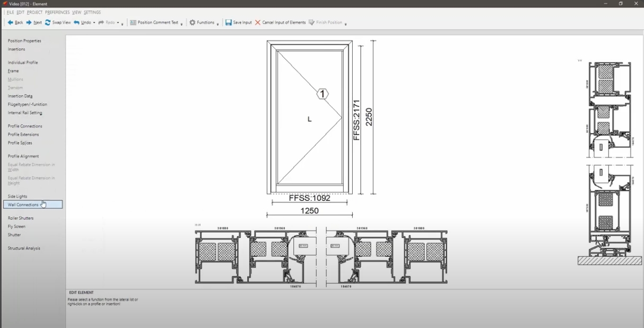Click the Undo arrow icon

point(77,22)
